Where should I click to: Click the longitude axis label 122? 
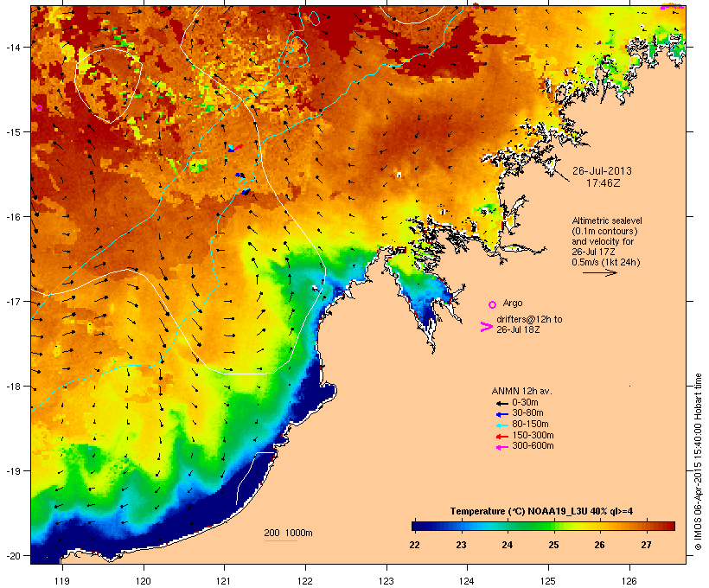pos(305,581)
